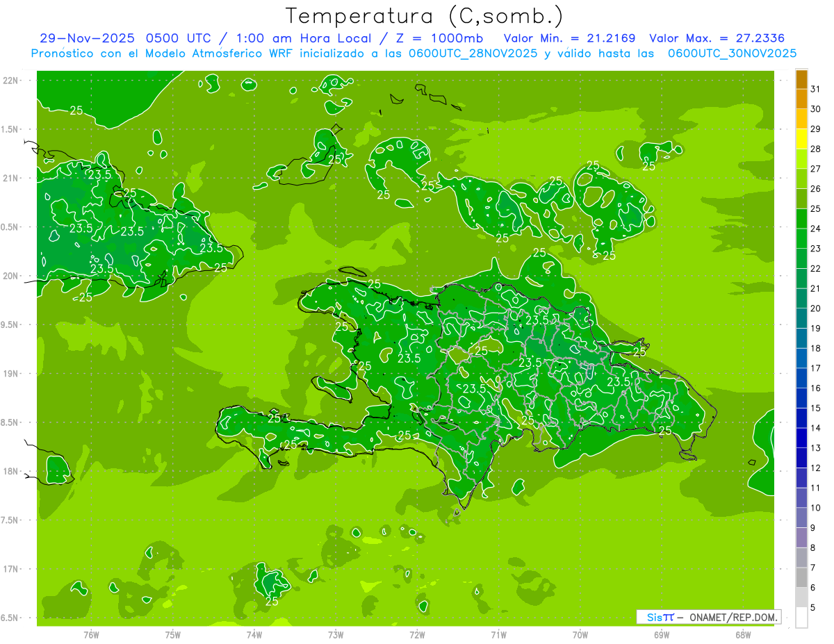The image size is (834, 644).
Task: Click the orange colorbar segment between 29 and 30
Action: click(x=801, y=119)
